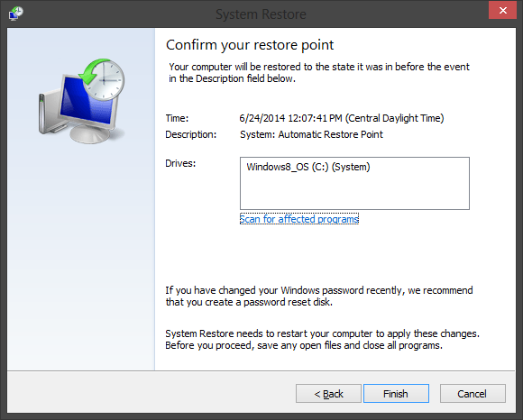Click the 6/24/2014 12:07:41 PM time value
The width and height of the screenshot is (523, 420).
pyautogui.click(x=342, y=118)
